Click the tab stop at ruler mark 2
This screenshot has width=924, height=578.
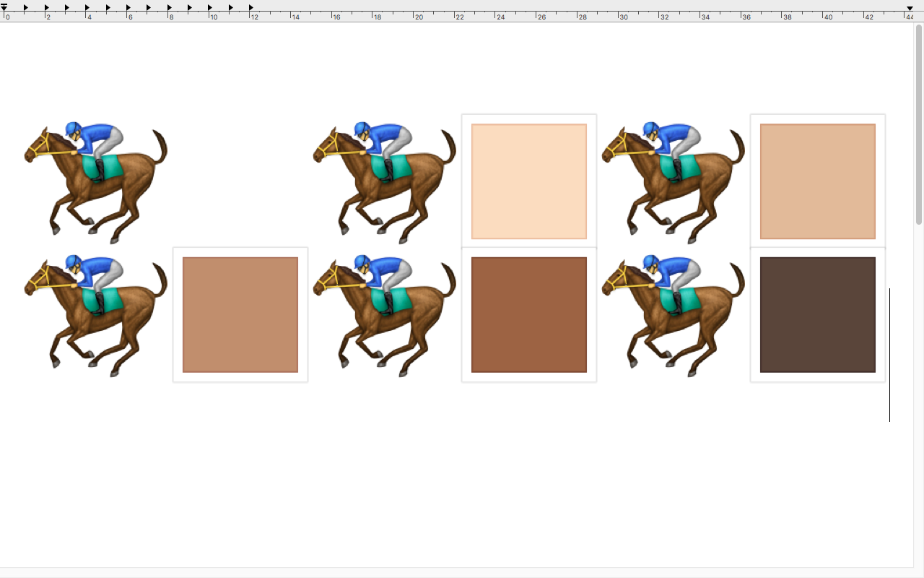point(47,8)
